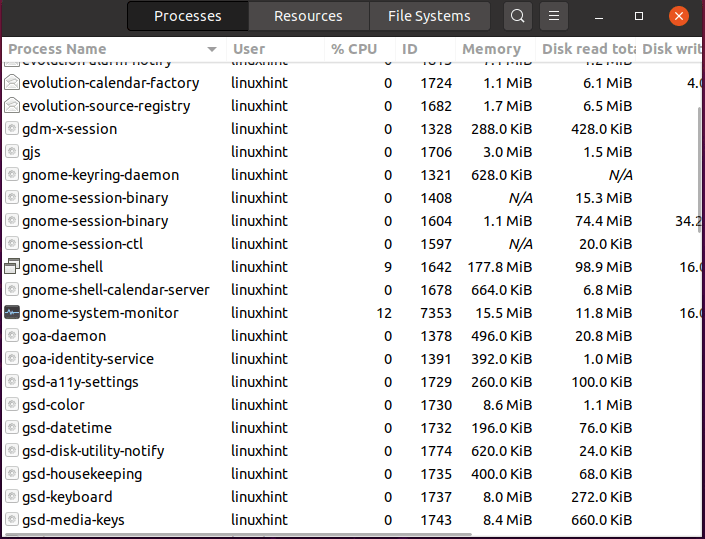Sort processes by % CPU column
The image size is (705, 539).
point(360,49)
